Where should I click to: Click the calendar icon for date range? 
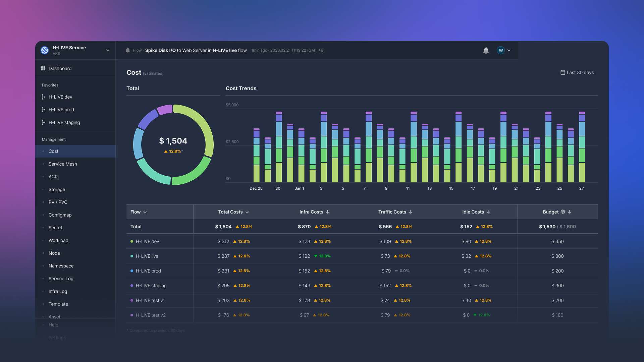tap(562, 72)
